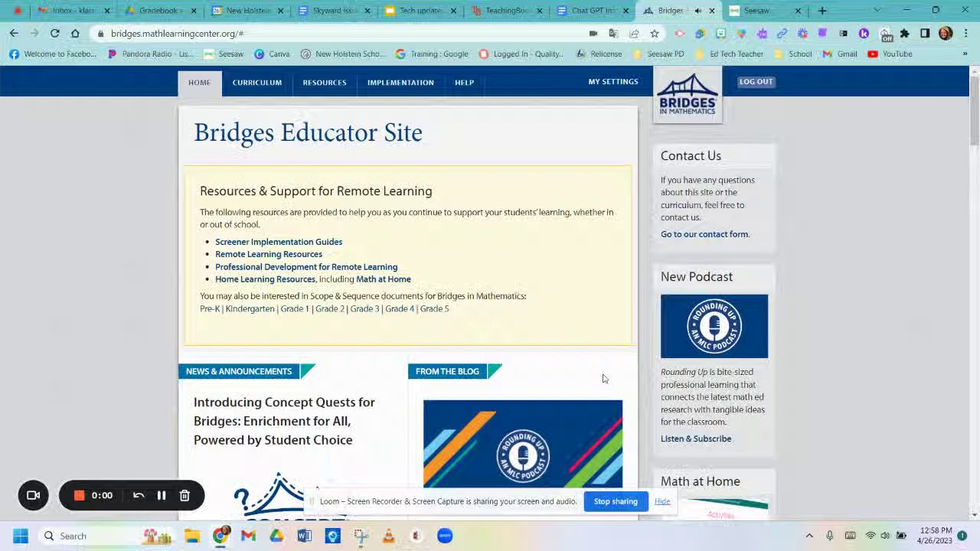Open the New tab plus button
This screenshot has width=980, height=551.
822,11
